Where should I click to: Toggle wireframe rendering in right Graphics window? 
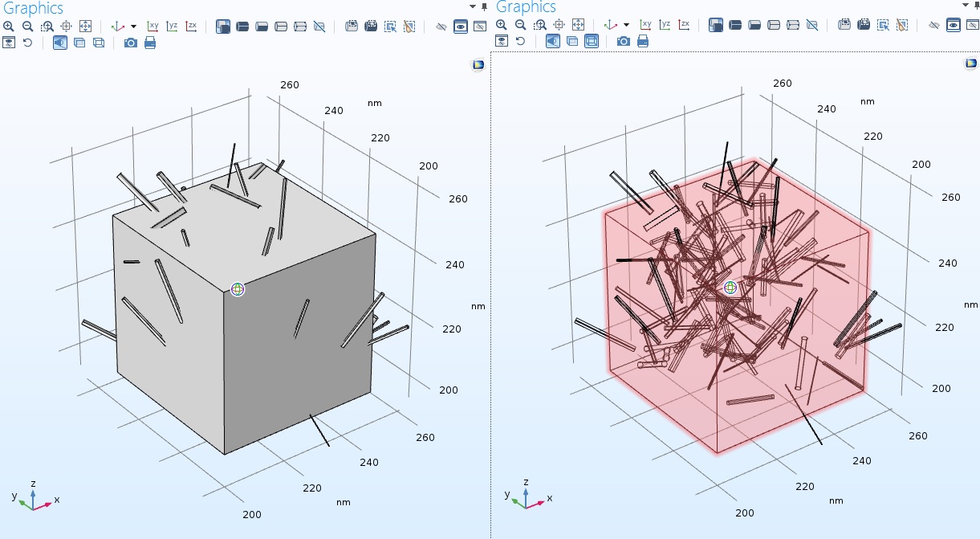pyautogui.click(x=592, y=41)
